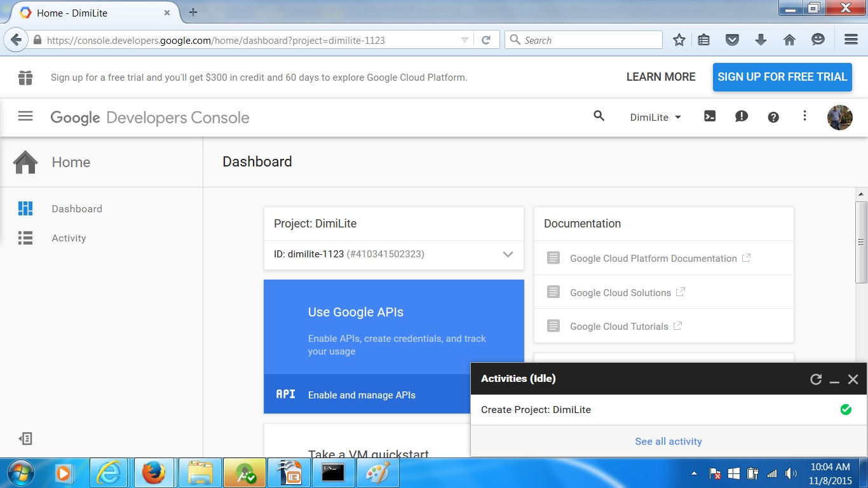Open the DimiLite project selector dropdown
This screenshot has width=868, height=488.
pyautogui.click(x=655, y=118)
